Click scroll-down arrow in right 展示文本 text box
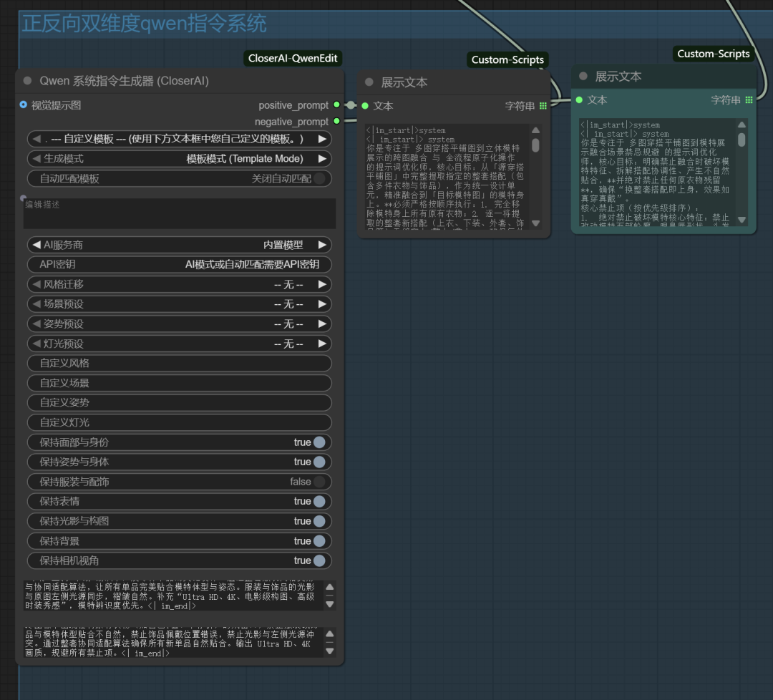 (742, 219)
